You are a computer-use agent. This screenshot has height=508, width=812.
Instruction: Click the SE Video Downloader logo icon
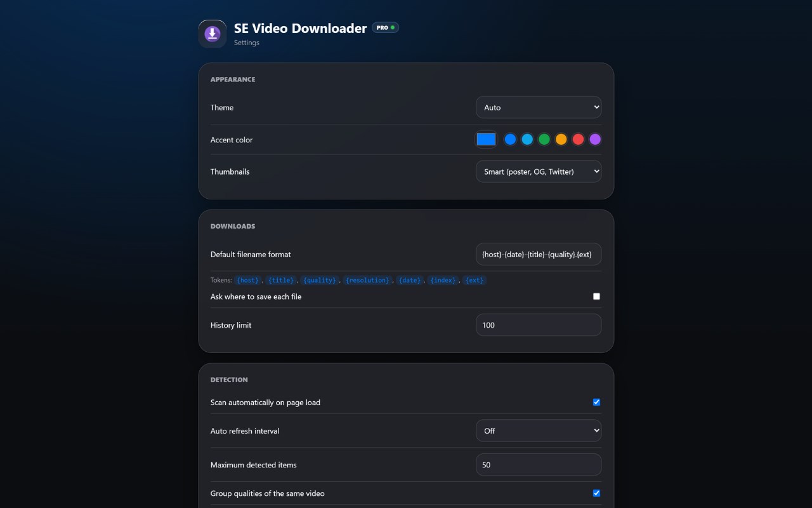pyautogui.click(x=212, y=34)
